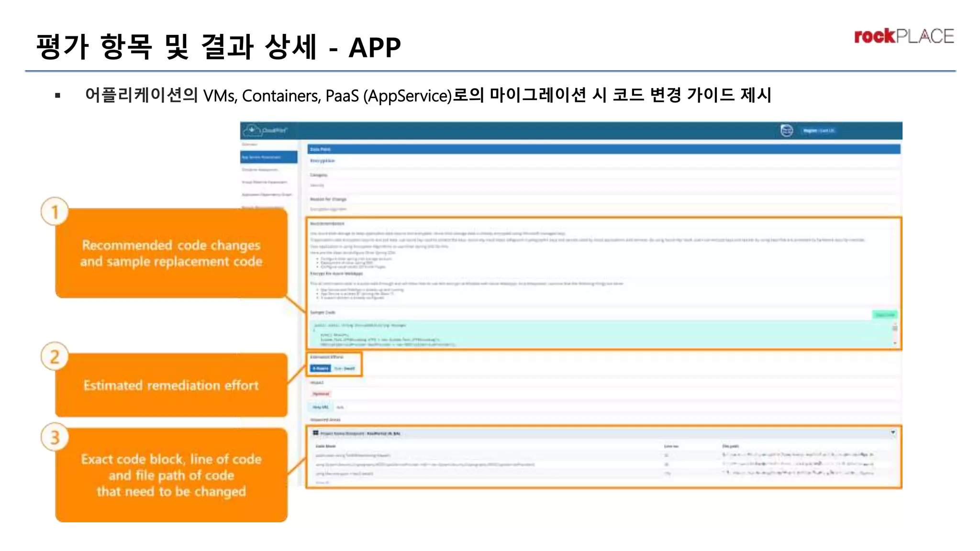The height and width of the screenshot is (551, 980).
Task: Click the Recommendation section heading
Action: pyautogui.click(x=327, y=224)
